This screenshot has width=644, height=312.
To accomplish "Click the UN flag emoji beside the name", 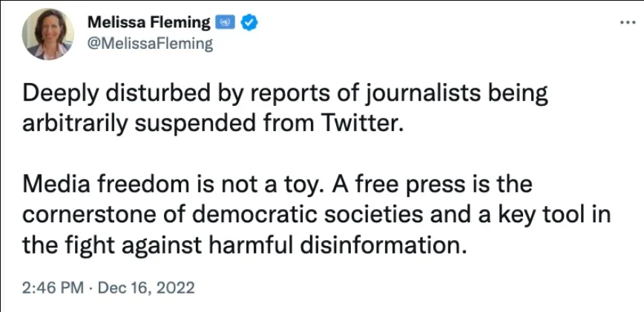I will pos(224,23).
